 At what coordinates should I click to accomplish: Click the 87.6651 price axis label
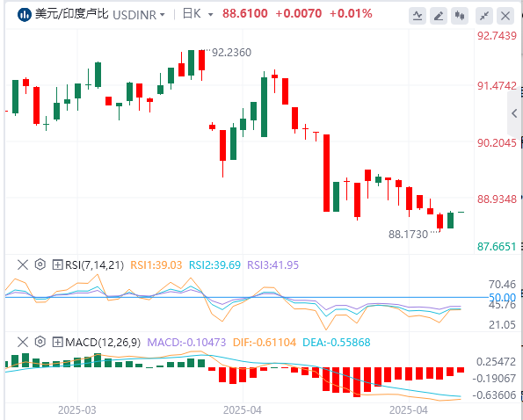pos(497,247)
